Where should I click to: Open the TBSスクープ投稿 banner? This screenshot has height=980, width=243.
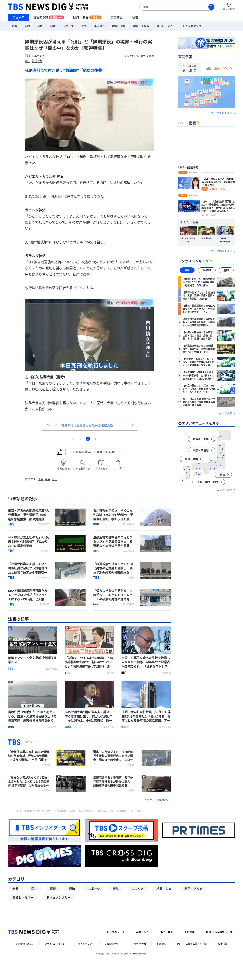pyautogui.click(x=121, y=830)
